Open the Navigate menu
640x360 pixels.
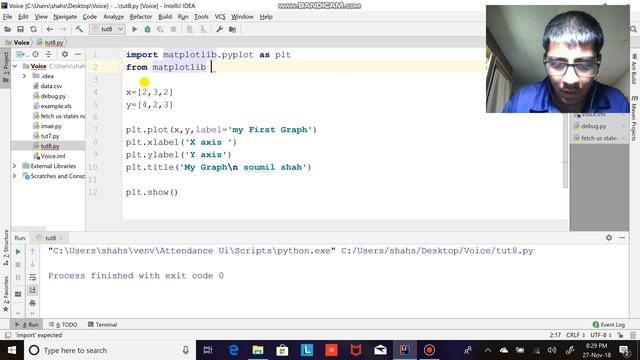[x=65, y=17]
